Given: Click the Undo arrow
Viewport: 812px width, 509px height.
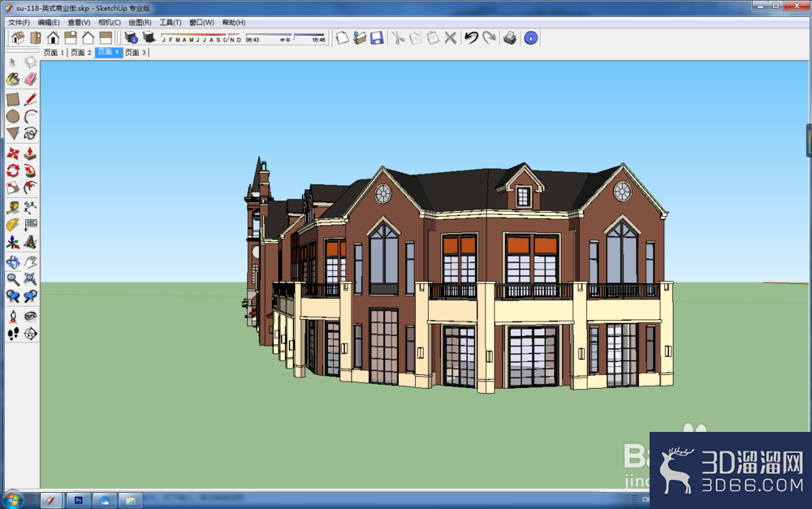Looking at the screenshot, I should tap(471, 38).
